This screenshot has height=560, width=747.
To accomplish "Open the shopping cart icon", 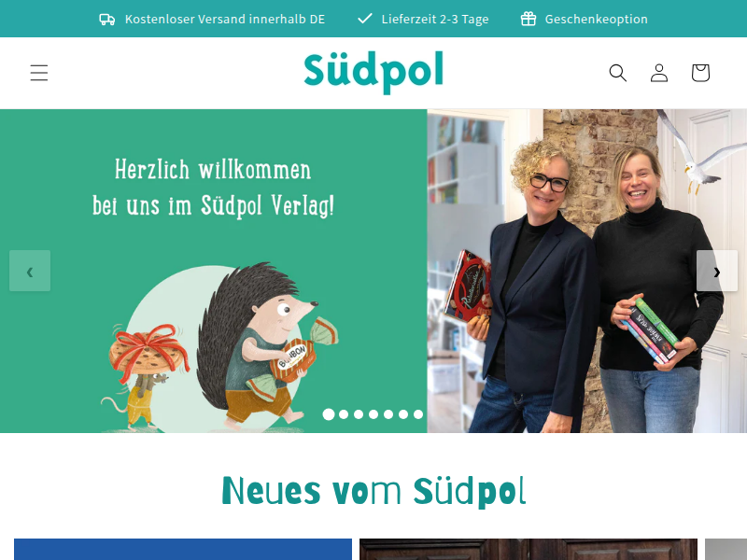I will coord(700,73).
